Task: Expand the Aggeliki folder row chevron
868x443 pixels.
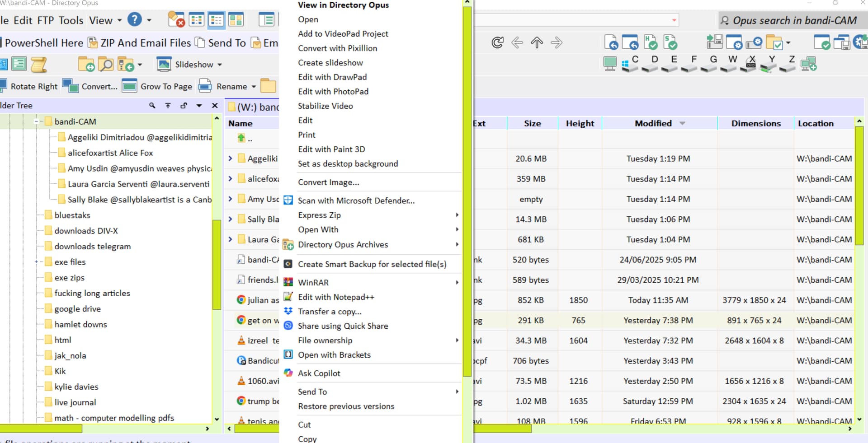Action: [x=230, y=158]
